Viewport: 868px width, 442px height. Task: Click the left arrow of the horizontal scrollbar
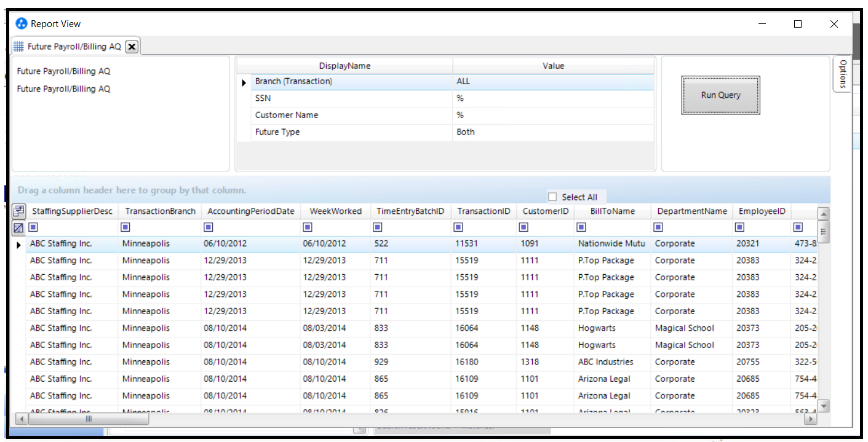21,419
